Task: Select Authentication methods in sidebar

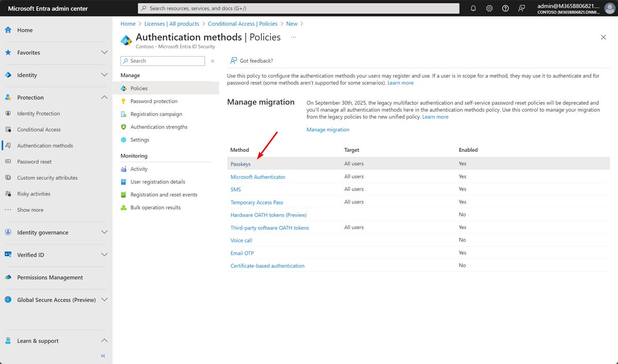Action: click(x=45, y=146)
